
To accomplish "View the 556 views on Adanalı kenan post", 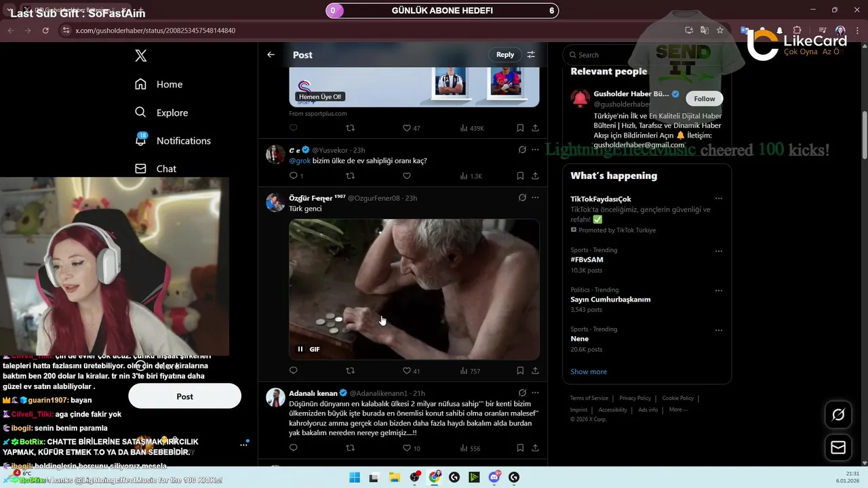I will (x=470, y=448).
